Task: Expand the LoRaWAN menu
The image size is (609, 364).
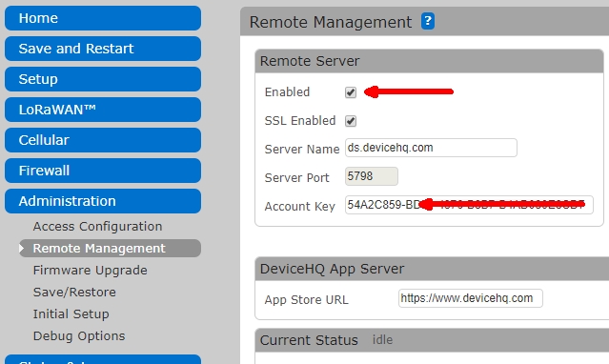Action: (103, 110)
